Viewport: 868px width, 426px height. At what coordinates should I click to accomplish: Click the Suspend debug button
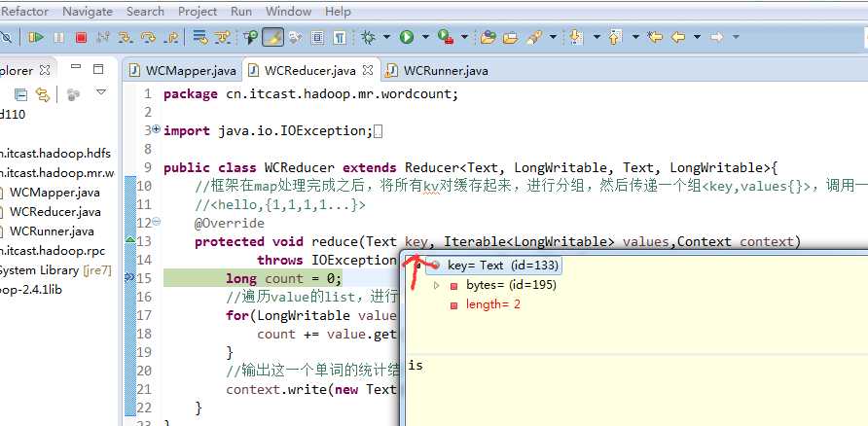point(58,38)
